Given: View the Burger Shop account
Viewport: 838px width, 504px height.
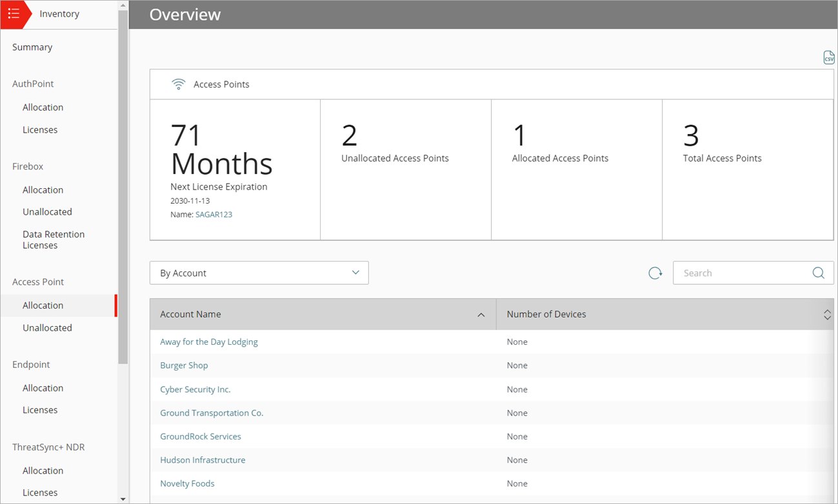Looking at the screenshot, I should (x=184, y=365).
